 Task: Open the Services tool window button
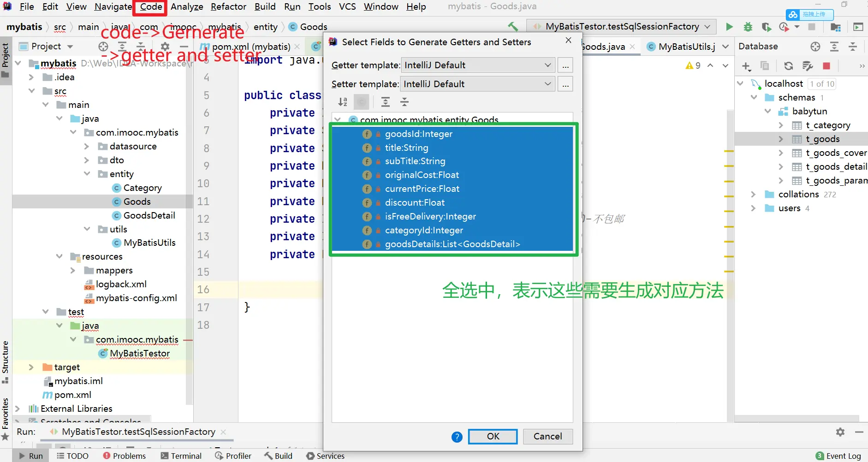click(x=326, y=456)
